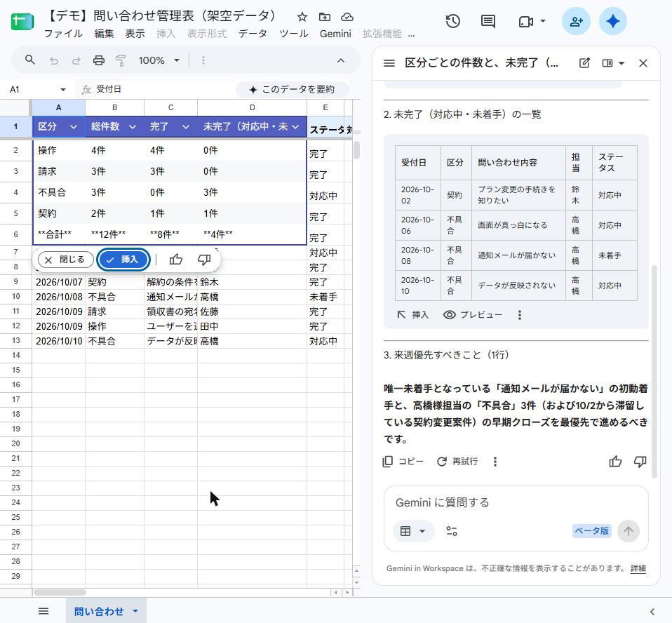Screen dimensions: 672x623
Task: Give thumbs down on inserted table suggestion
Action: click(x=204, y=260)
